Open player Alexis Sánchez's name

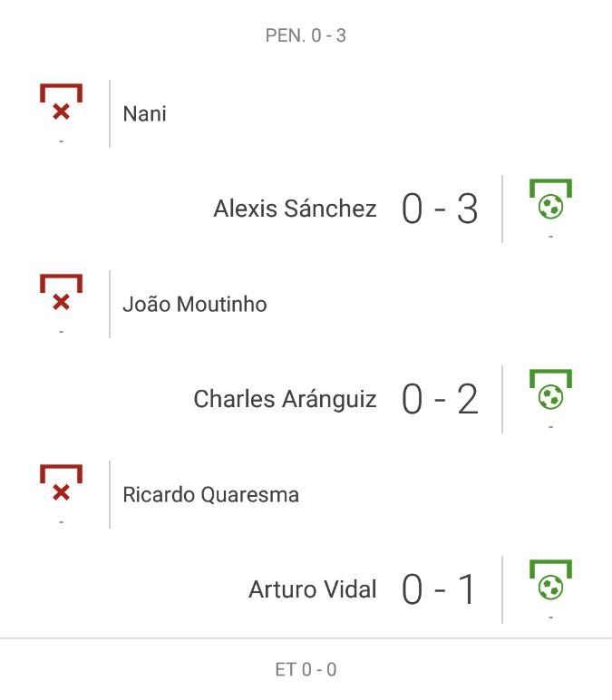tap(295, 209)
